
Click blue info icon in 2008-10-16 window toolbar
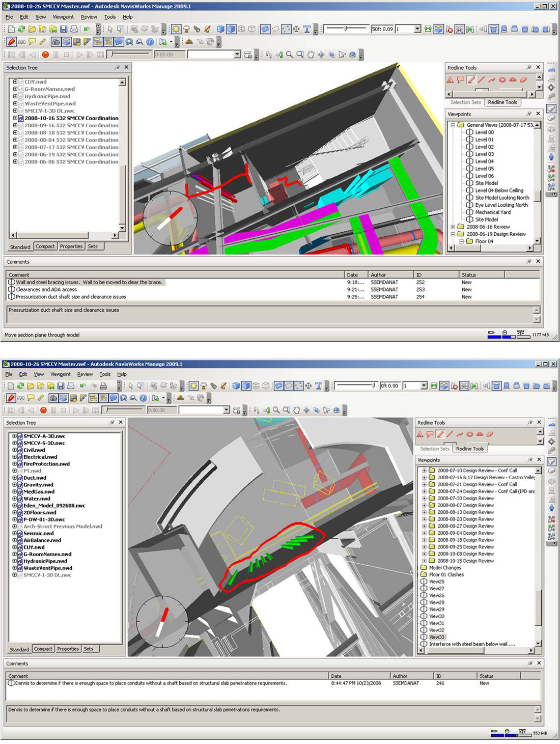click(x=150, y=42)
